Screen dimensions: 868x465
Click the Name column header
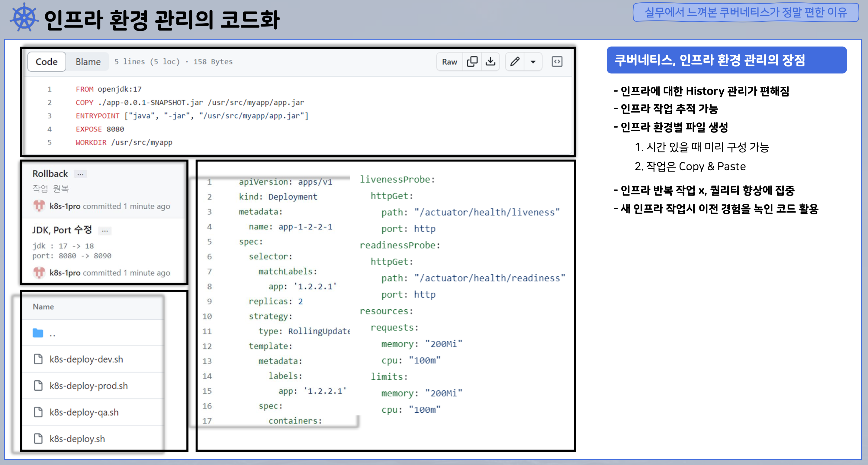[x=43, y=307]
